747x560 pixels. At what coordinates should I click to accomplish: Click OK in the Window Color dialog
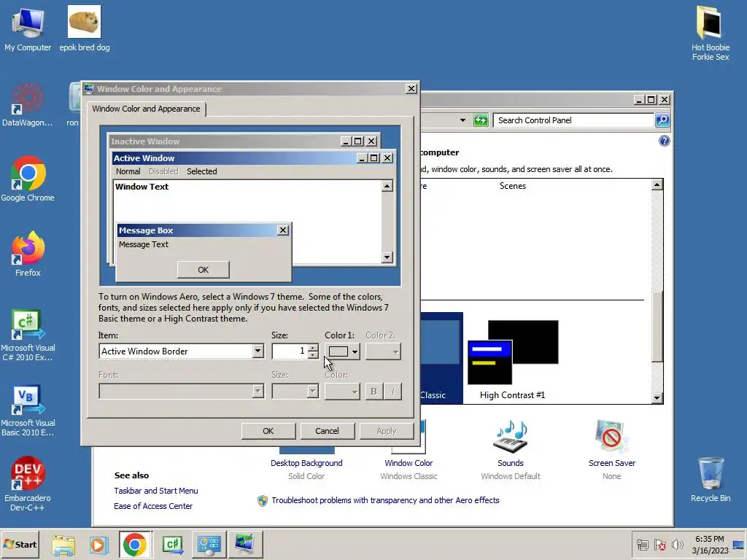[x=268, y=431]
